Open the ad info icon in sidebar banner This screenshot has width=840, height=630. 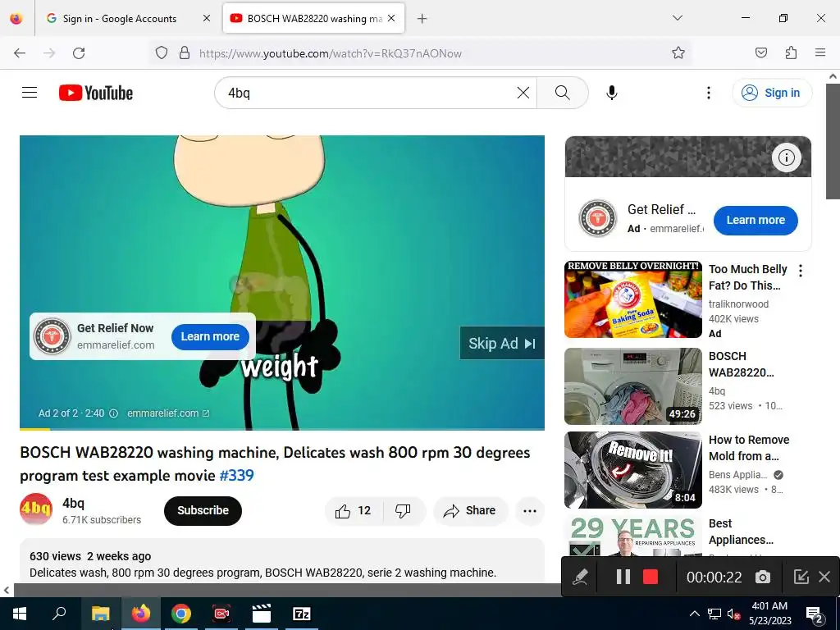pos(786,157)
